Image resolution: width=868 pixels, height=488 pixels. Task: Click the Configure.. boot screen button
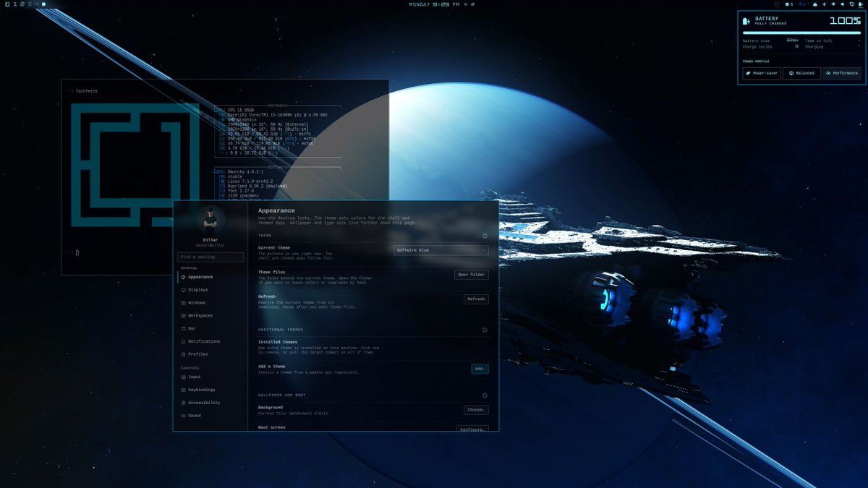472,429
